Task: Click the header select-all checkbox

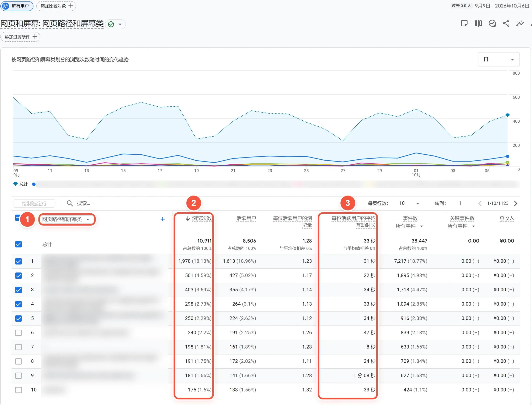Action: 17,218
